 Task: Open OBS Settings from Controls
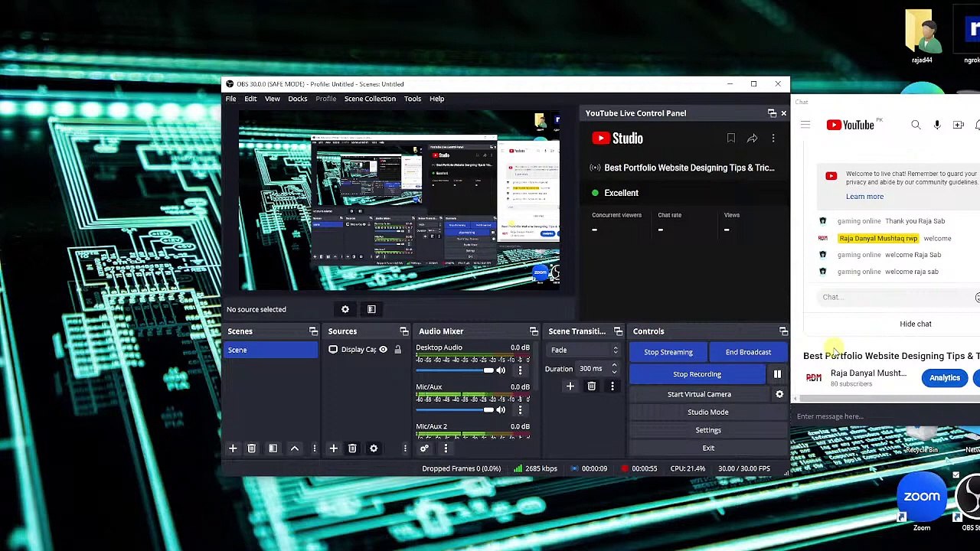[x=708, y=430]
